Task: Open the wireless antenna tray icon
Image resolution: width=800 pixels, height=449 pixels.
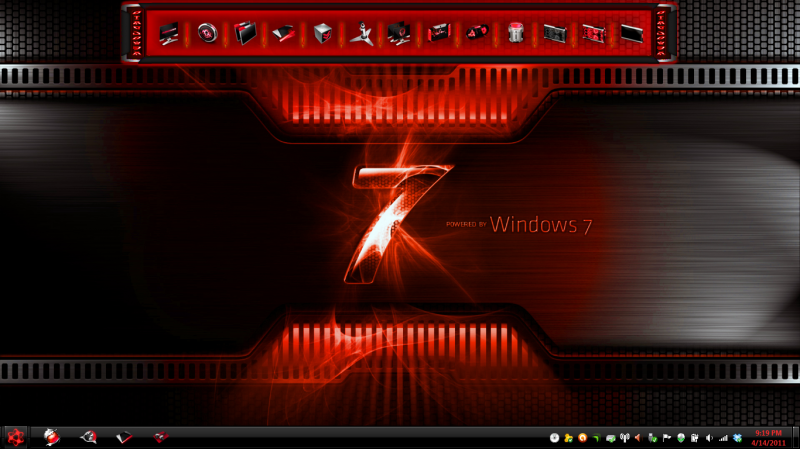Action: pyautogui.click(x=624, y=438)
